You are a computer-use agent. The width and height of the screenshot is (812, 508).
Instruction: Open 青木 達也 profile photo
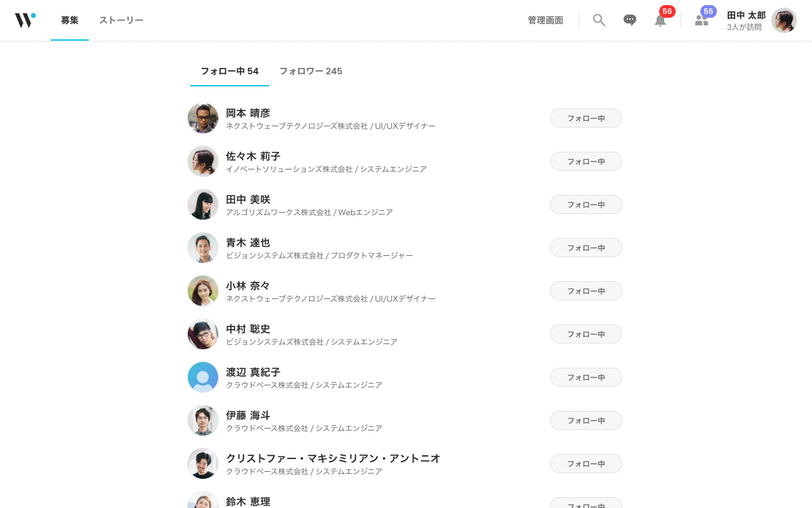(x=203, y=248)
